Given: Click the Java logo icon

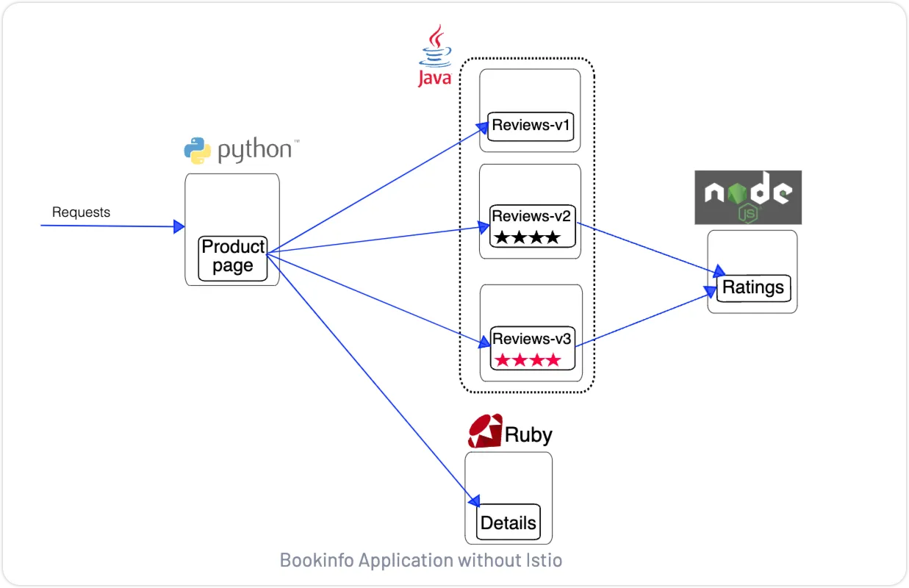Looking at the screenshot, I should [435, 56].
